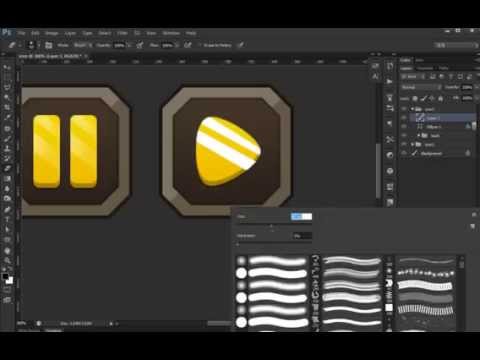Click the foreground color swatch

click(x=5, y=277)
